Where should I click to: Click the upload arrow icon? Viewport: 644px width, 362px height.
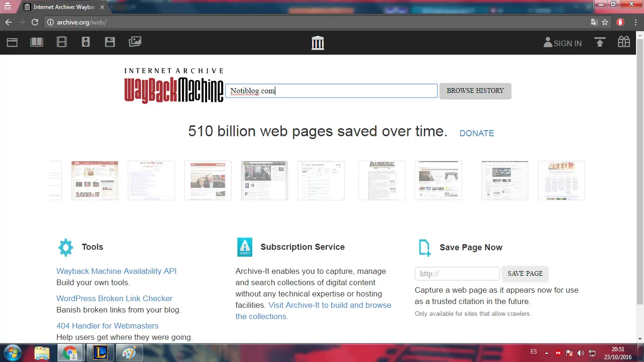pyautogui.click(x=600, y=42)
